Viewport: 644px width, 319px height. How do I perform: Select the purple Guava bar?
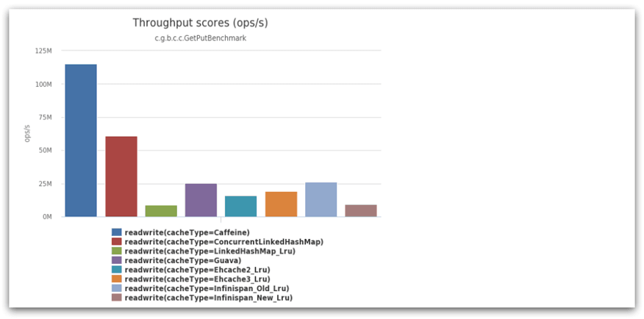[201, 201]
